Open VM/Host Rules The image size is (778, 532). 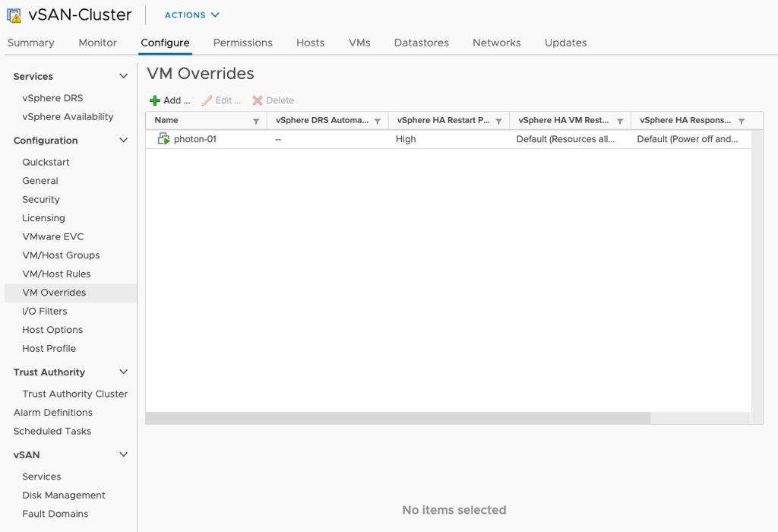56,274
